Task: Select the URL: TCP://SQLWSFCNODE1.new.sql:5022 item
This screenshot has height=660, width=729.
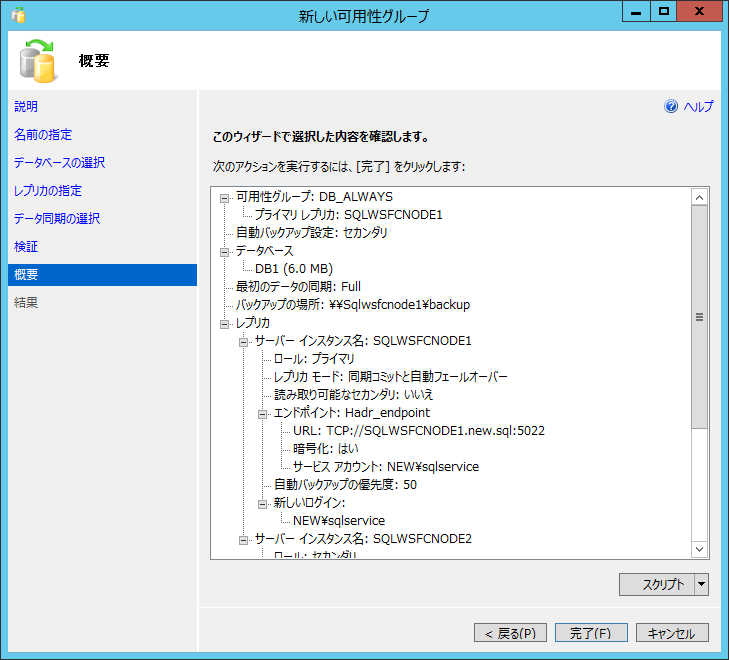Action: [419, 431]
